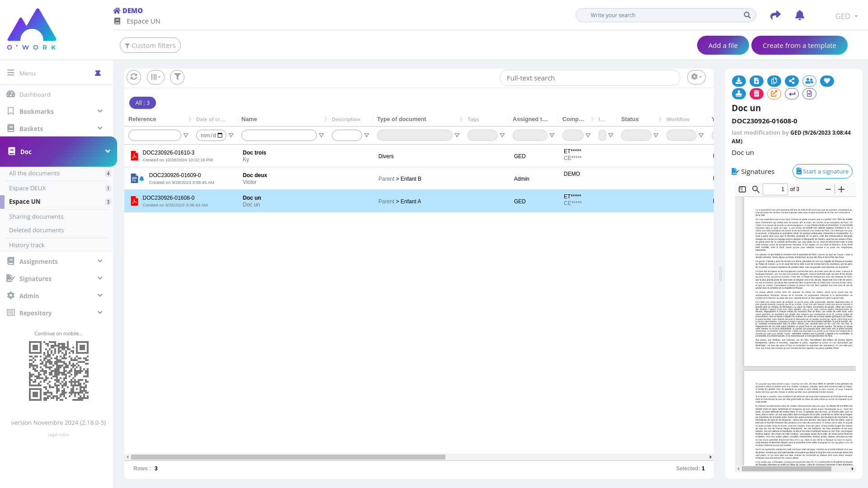Open the GED user dropdown
Viewport: 868px width, 488px height.
click(846, 16)
